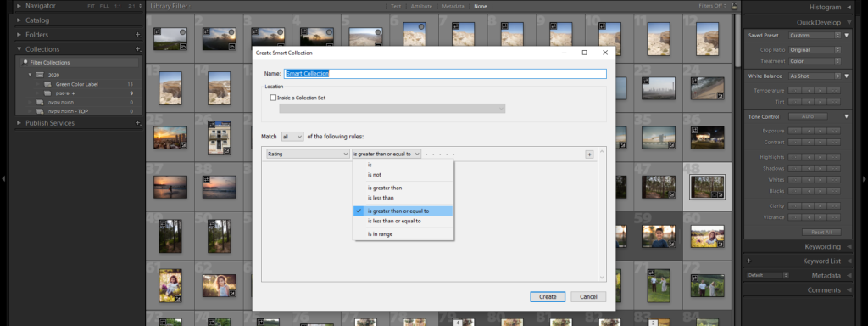Open the Match all dropdown
Image resolution: width=868 pixels, height=326 pixels.
tap(292, 137)
